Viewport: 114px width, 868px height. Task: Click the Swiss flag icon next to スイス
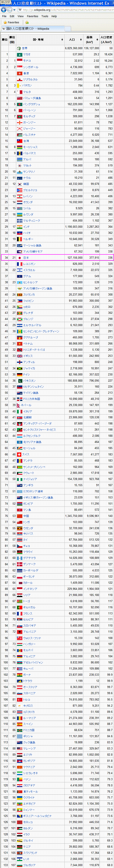pos(19,455)
